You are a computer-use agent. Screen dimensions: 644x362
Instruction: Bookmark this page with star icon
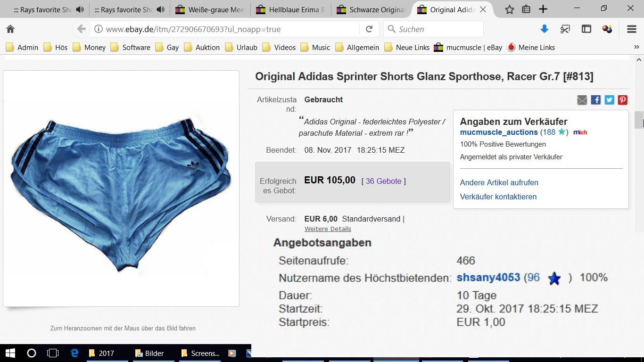click(509, 9)
